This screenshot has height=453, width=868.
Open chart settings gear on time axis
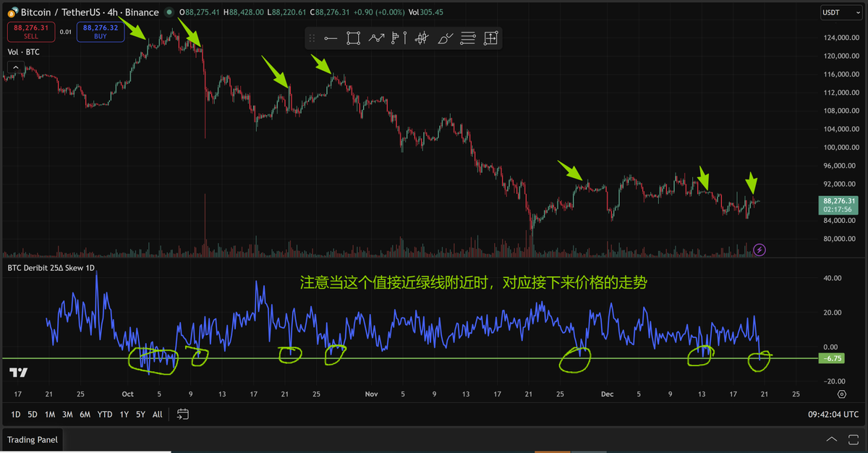tap(842, 394)
